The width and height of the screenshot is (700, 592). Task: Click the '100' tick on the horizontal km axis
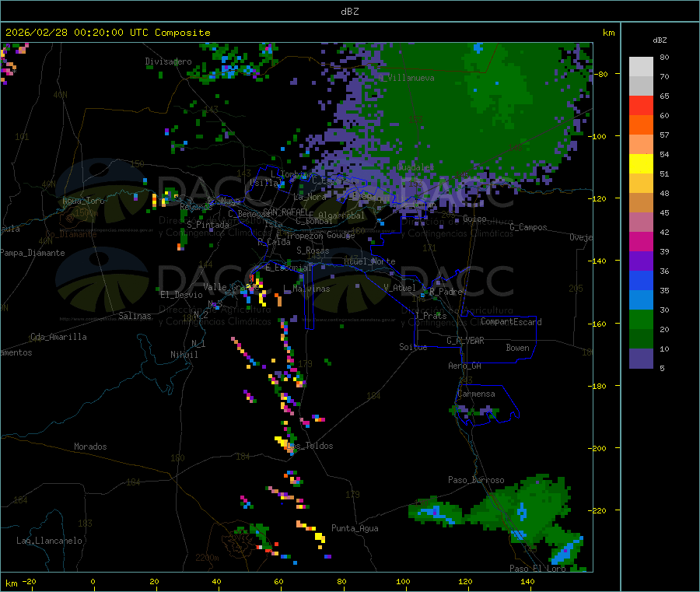coord(403,581)
